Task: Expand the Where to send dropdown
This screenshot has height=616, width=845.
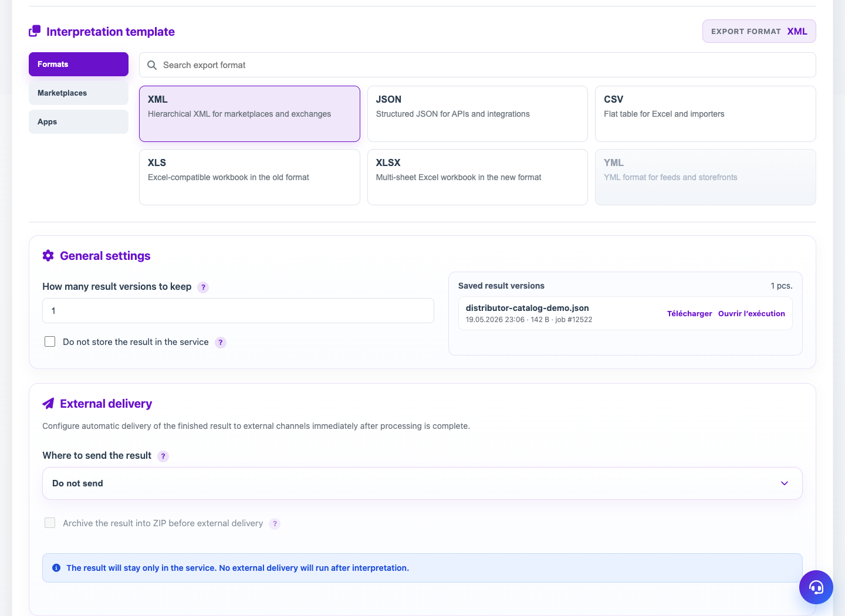Action: pyautogui.click(x=422, y=483)
